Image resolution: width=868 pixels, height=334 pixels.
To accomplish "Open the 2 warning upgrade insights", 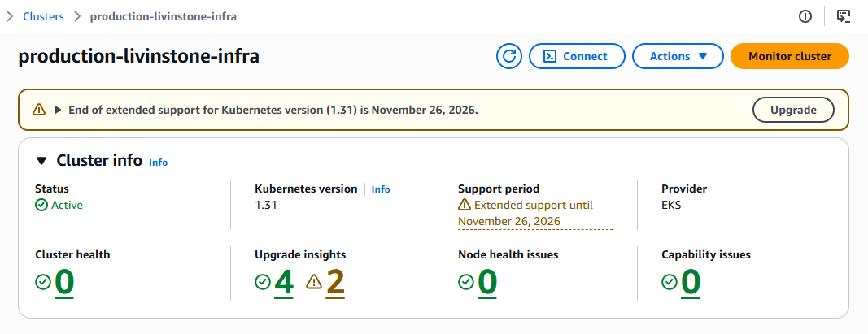I will (335, 282).
